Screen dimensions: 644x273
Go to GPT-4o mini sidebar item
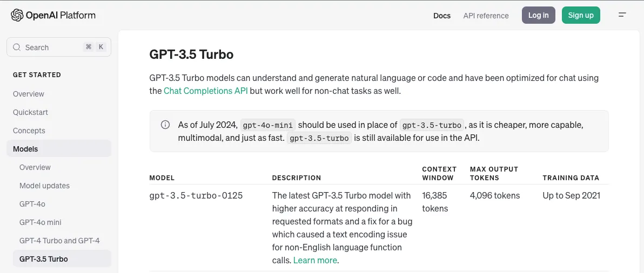[40, 222]
